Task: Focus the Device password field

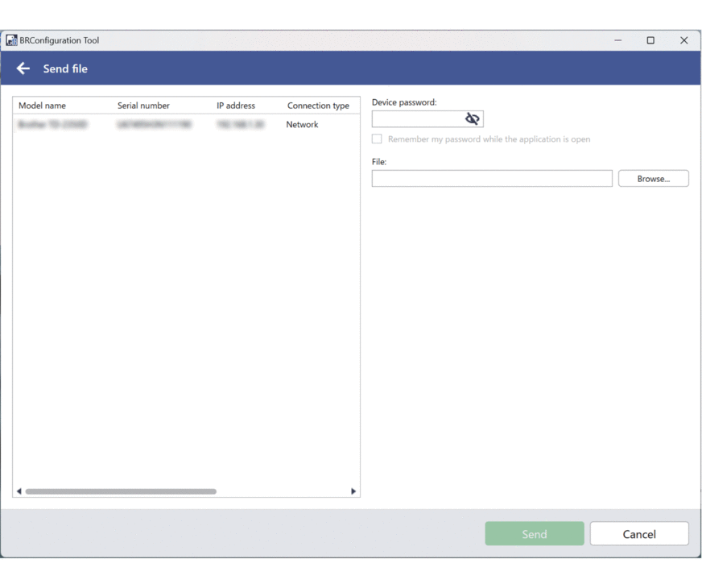Action: [x=417, y=119]
